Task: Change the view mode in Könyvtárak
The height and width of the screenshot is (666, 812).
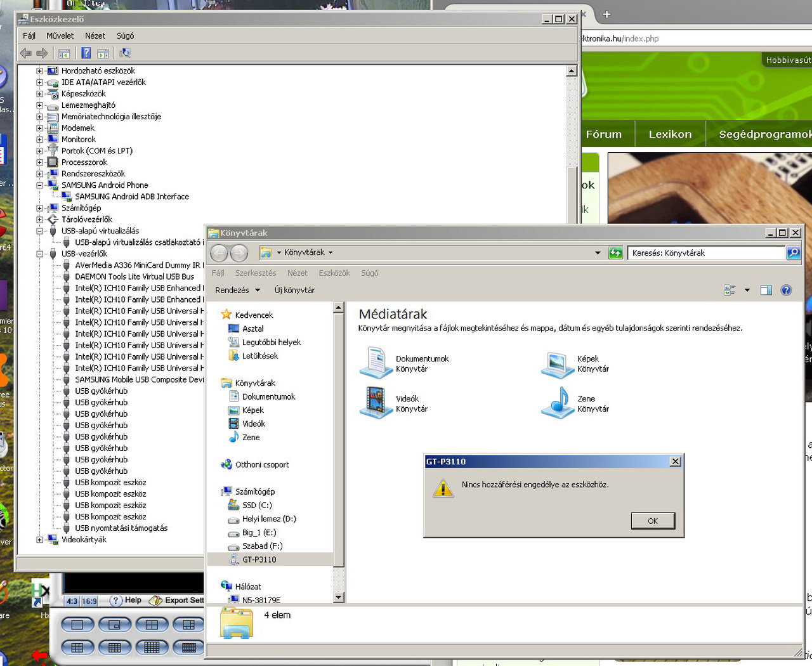Action: point(730,291)
